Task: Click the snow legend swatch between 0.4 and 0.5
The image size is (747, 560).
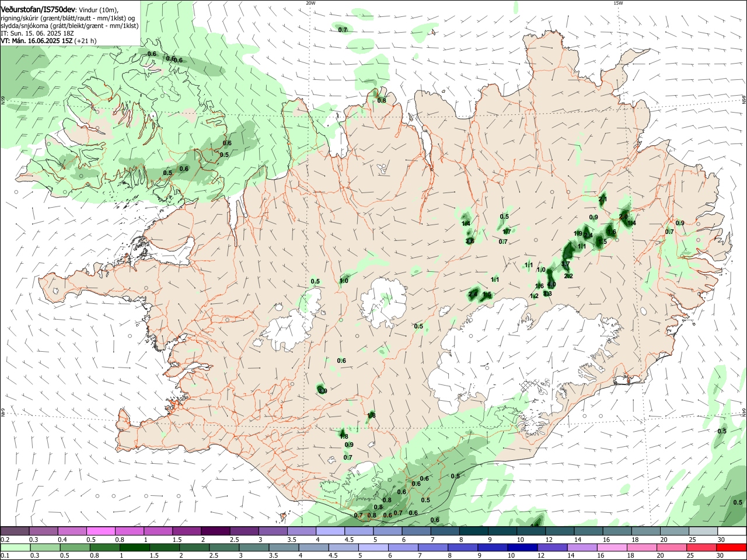Action: tap(72, 531)
